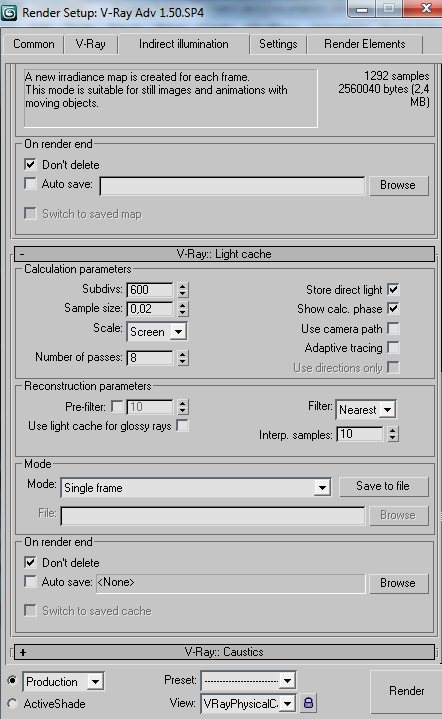Toggle Store direct light checkbox
This screenshot has width=442, height=719.
(x=393, y=289)
